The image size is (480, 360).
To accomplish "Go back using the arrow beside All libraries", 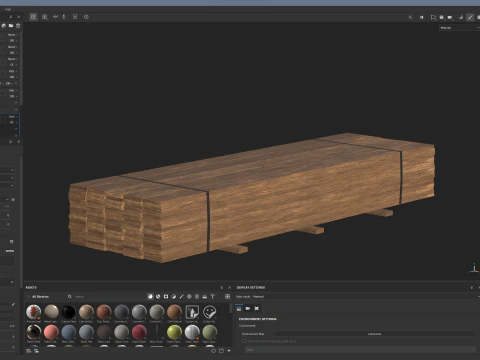I will click(29, 296).
